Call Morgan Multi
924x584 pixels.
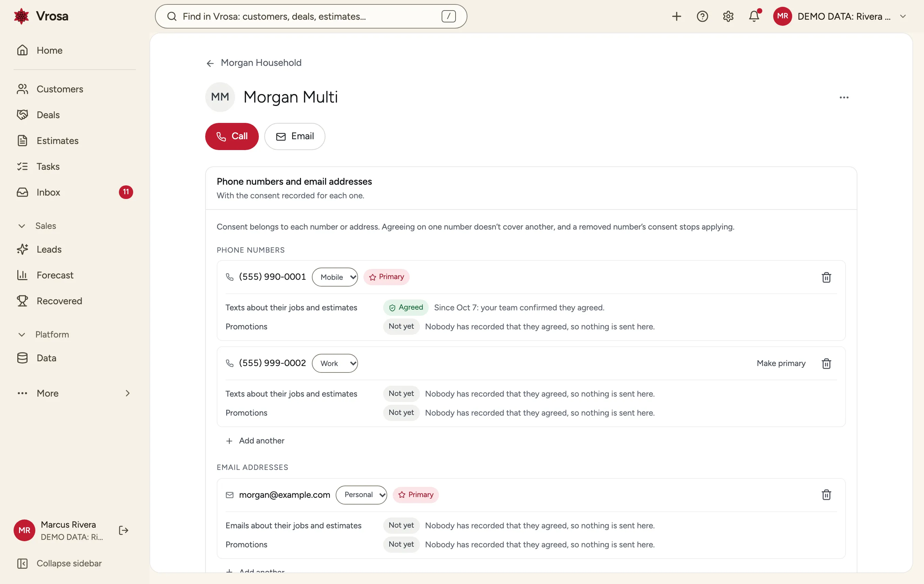tap(232, 136)
